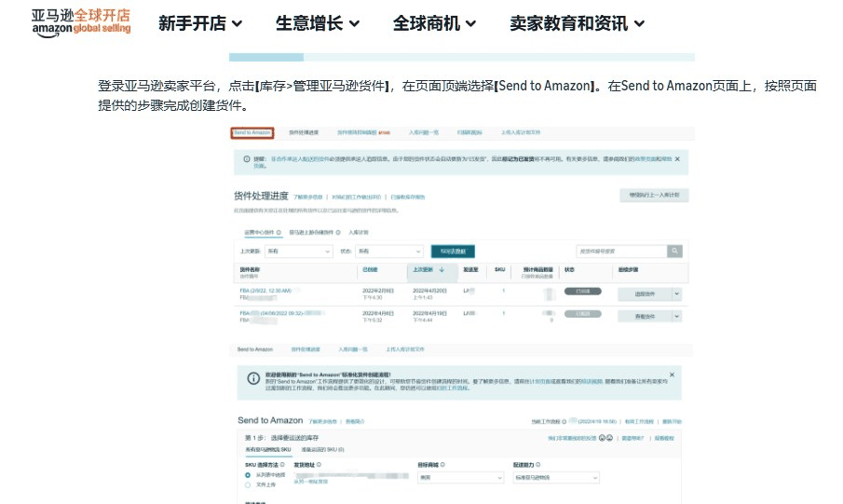Switch to 准备发送的 SKU (0) tab
The width and height of the screenshot is (843, 504).
click(x=322, y=450)
